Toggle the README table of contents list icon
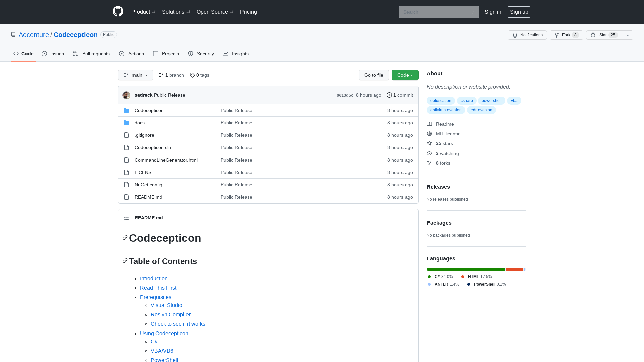644x362 pixels. pos(126,218)
